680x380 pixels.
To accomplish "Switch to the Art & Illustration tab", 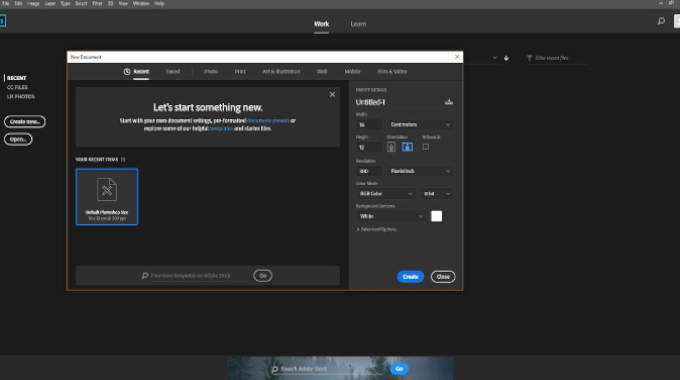I will click(x=281, y=72).
